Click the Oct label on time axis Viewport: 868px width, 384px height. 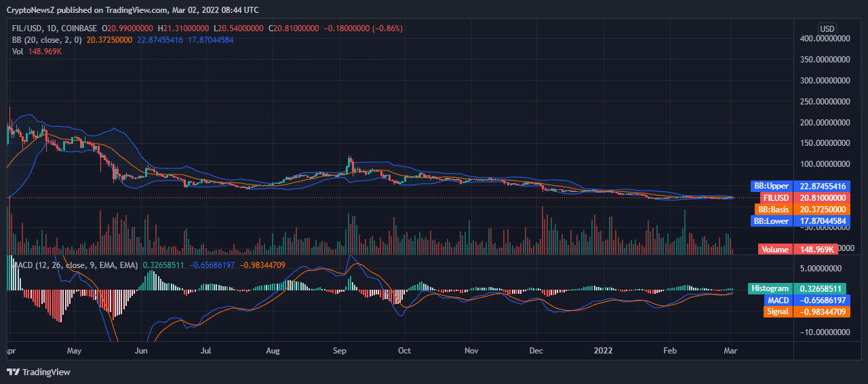(x=405, y=351)
